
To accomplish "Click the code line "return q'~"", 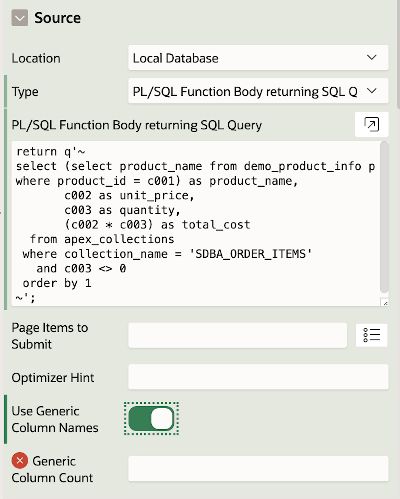I will 51,152.
